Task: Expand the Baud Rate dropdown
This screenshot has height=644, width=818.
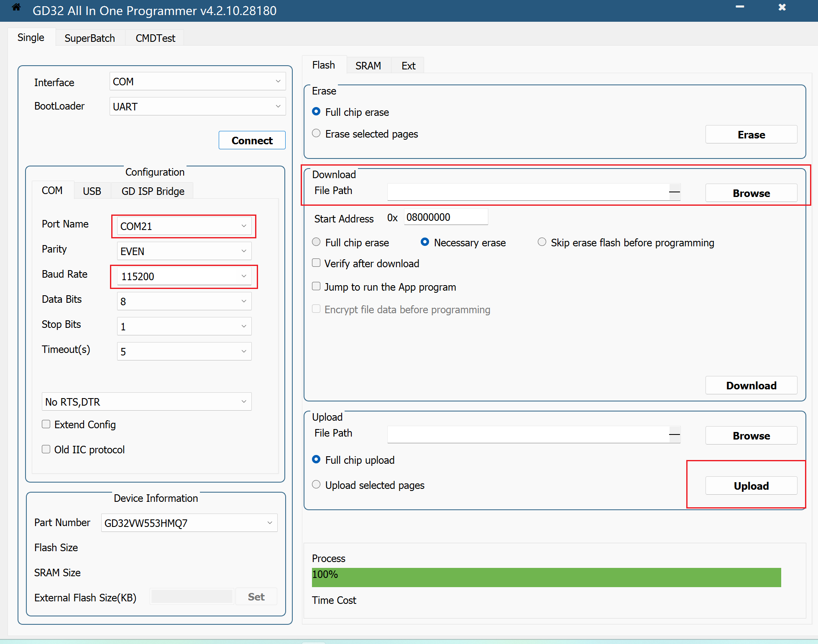Action: 243,276
